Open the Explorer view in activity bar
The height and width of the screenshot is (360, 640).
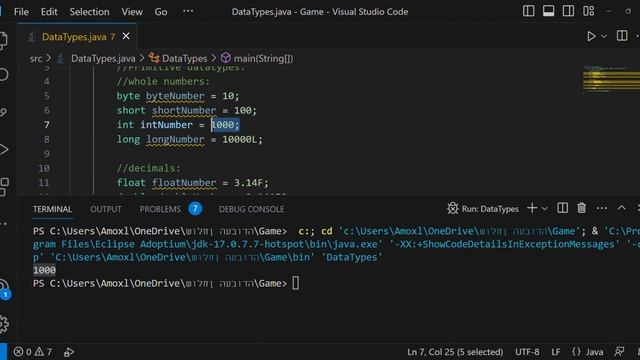point(3,40)
